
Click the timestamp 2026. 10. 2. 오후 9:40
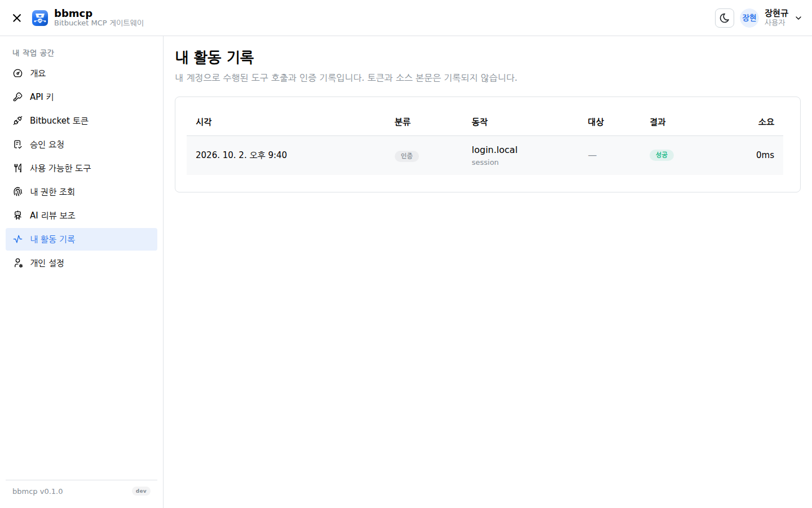(241, 155)
